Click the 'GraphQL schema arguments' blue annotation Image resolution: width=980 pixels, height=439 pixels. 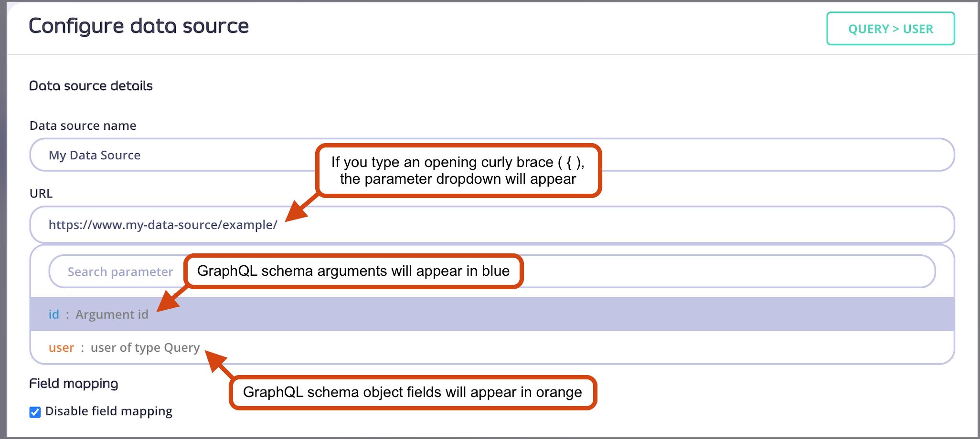[353, 271]
